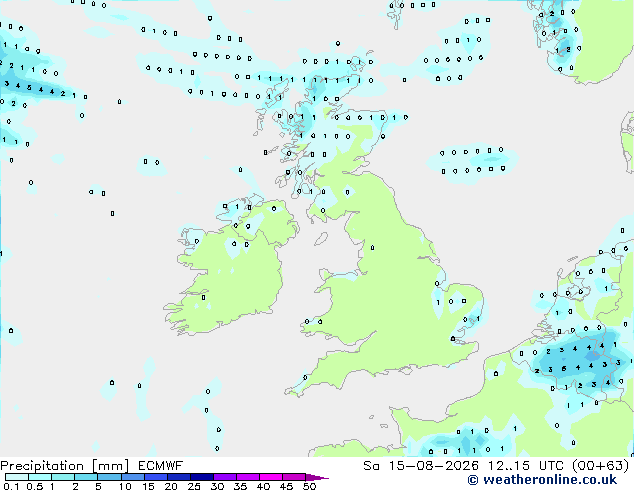Click the "Sa 15-08-2026" date text
Viewport: 634px width, 490px height.
pos(421,466)
